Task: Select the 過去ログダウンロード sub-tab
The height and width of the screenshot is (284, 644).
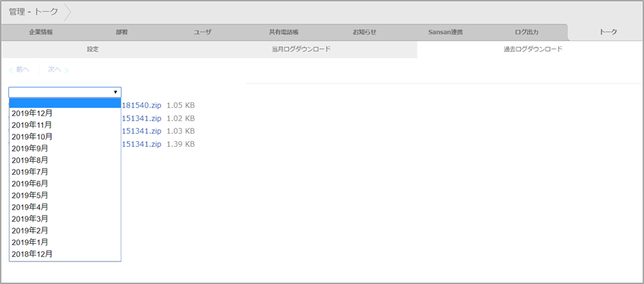Action: (533, 49)
